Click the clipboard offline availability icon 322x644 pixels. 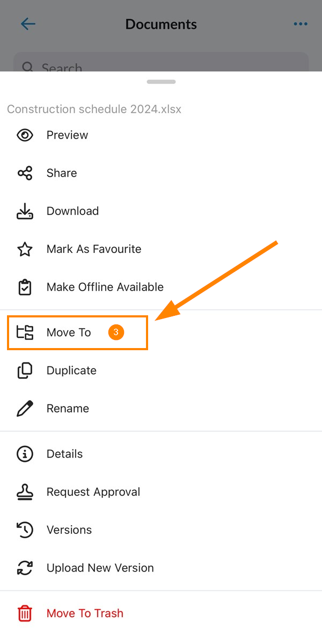tap(25, 287)
